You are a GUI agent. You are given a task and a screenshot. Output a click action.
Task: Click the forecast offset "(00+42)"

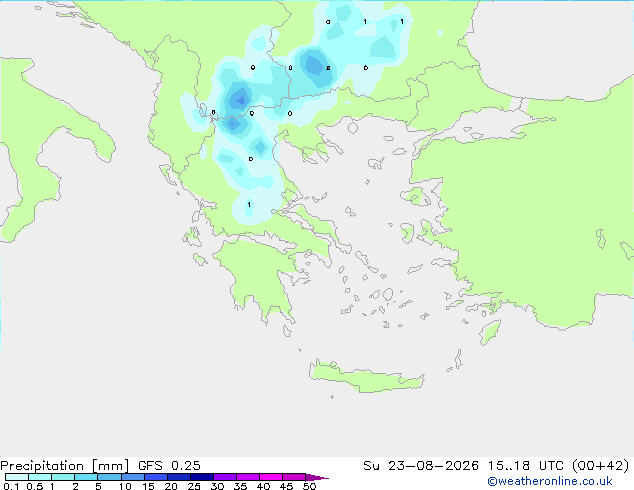[x=600, y=466]
